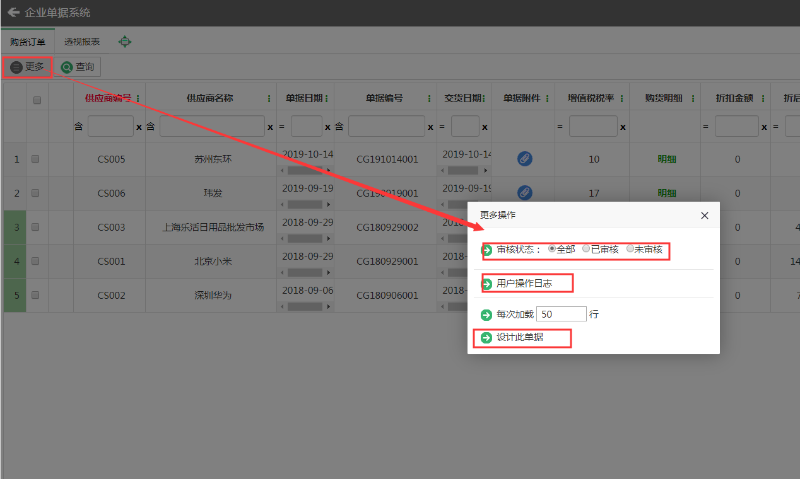Click the 每次加载 rows input field
The image size is (800, 479).
(x=562, y=314)
